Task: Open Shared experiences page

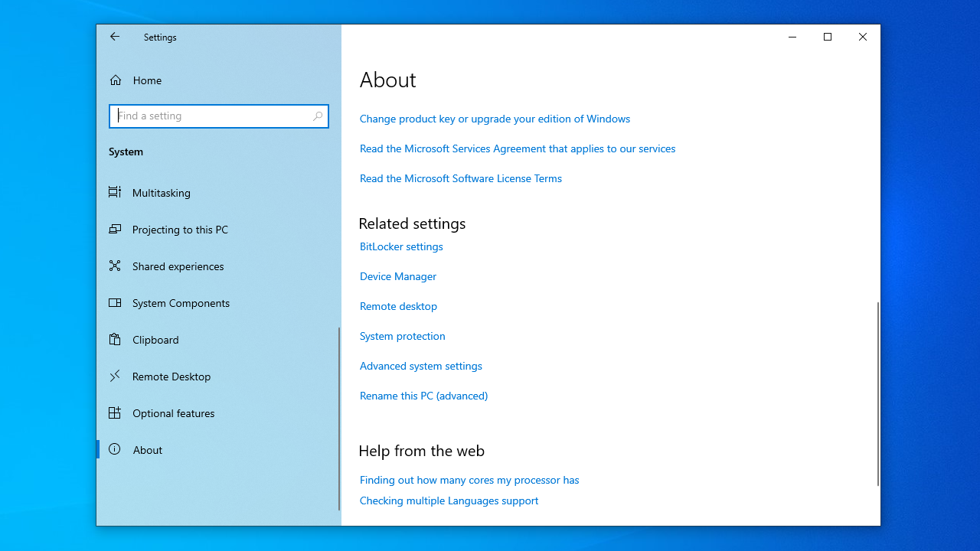Action: (x=217, y=266)
